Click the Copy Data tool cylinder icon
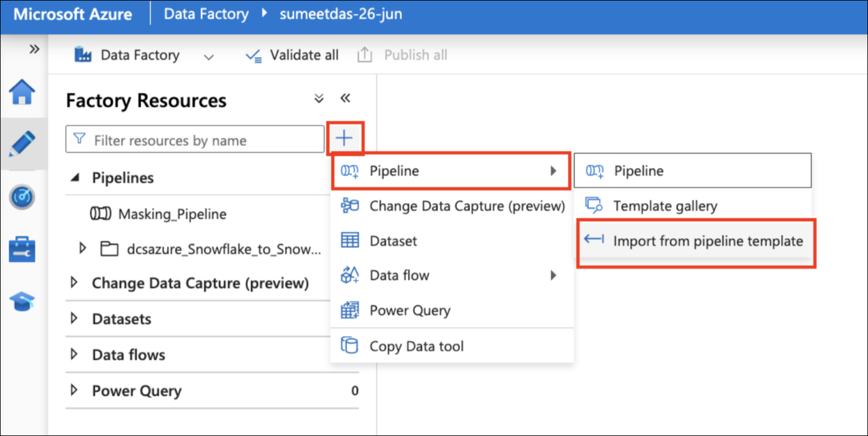 click(x=350, y=345)
